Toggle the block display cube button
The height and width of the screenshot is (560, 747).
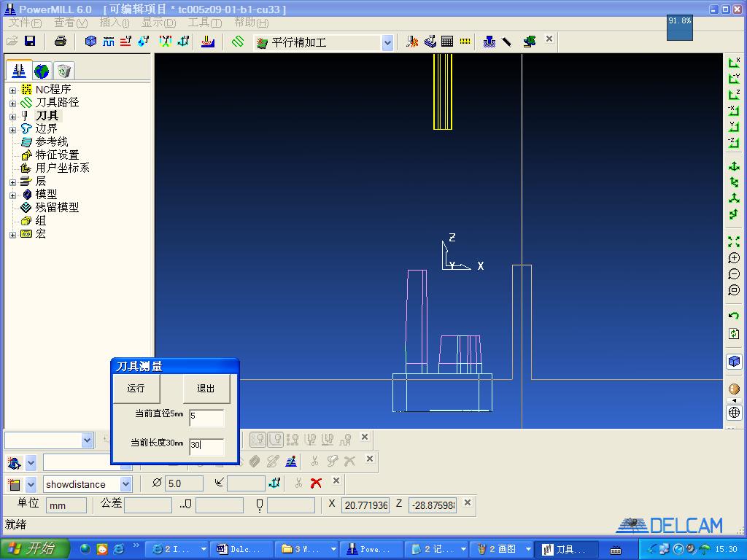[734, 362]
